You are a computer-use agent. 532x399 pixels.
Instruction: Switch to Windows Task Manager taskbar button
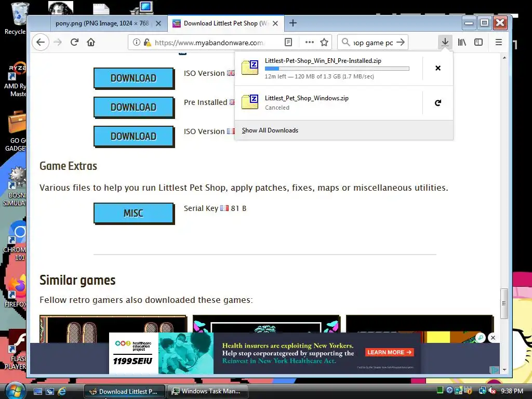pyautogui.click(x=208, y=391)
